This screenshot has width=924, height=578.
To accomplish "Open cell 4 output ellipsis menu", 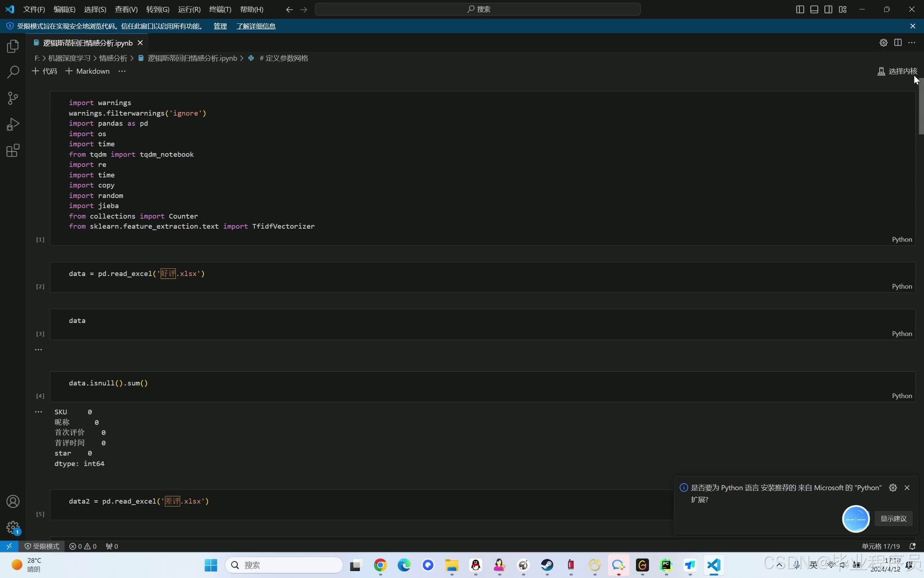I will coord(39,412).
